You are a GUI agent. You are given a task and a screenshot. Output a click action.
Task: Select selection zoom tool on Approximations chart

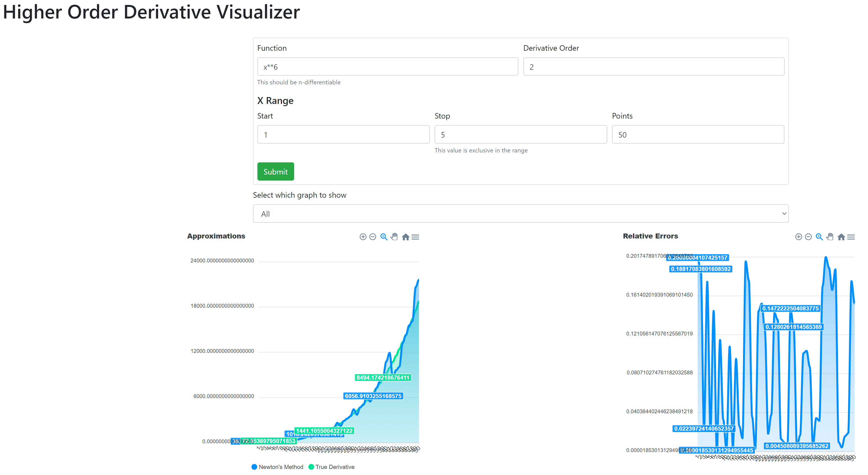384,237
